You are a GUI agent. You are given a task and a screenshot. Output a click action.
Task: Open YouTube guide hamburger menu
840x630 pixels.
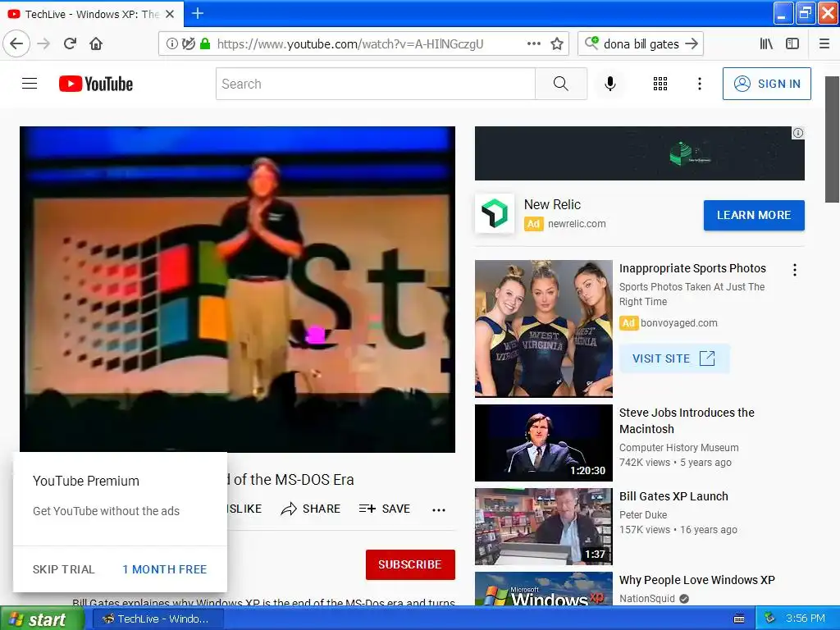click(30, 84)
